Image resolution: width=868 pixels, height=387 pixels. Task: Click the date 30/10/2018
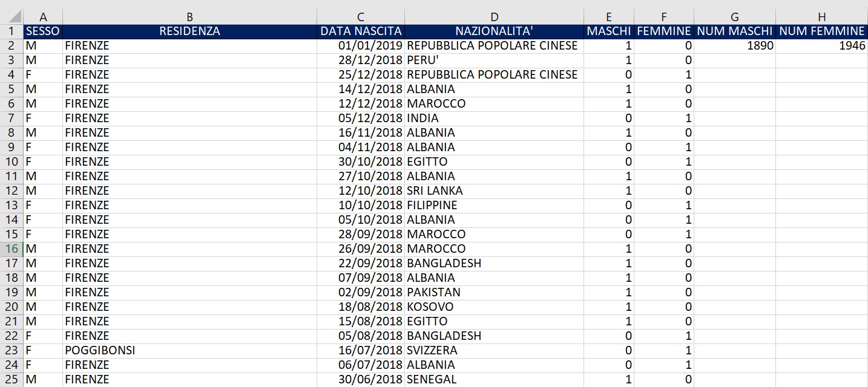[x=361, y=161]
